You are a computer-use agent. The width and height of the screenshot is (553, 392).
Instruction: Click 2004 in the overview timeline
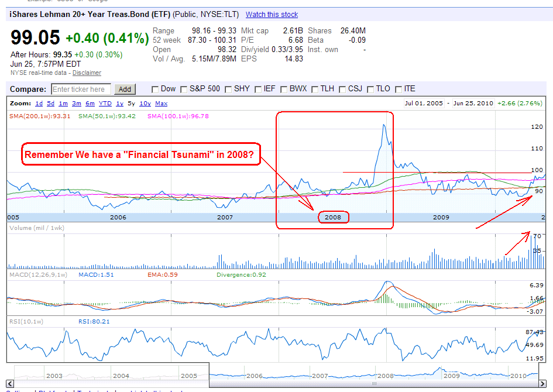[121, 376]
